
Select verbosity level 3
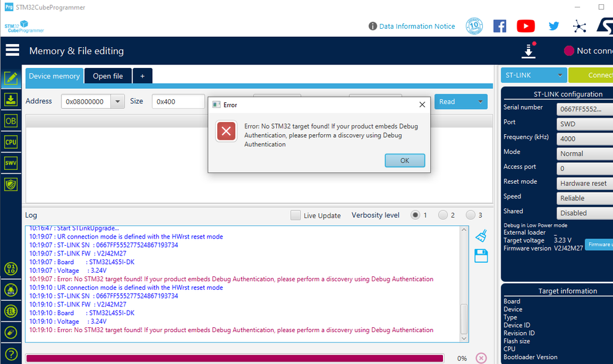[x=470, y=215]
